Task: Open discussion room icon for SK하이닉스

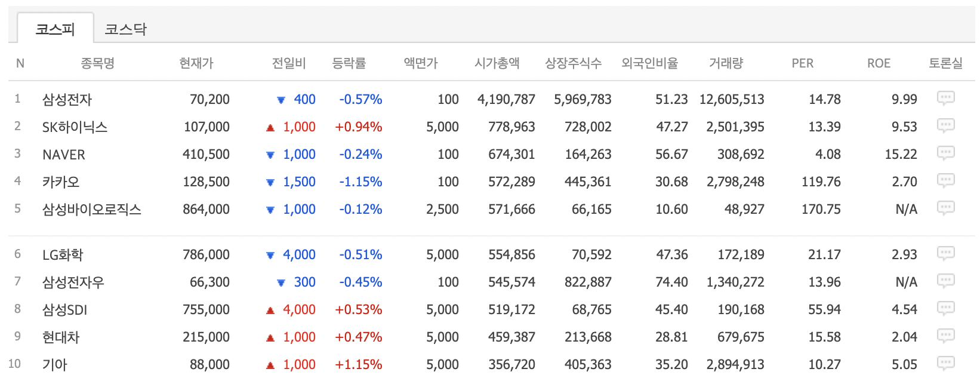Action: (945, 126)
